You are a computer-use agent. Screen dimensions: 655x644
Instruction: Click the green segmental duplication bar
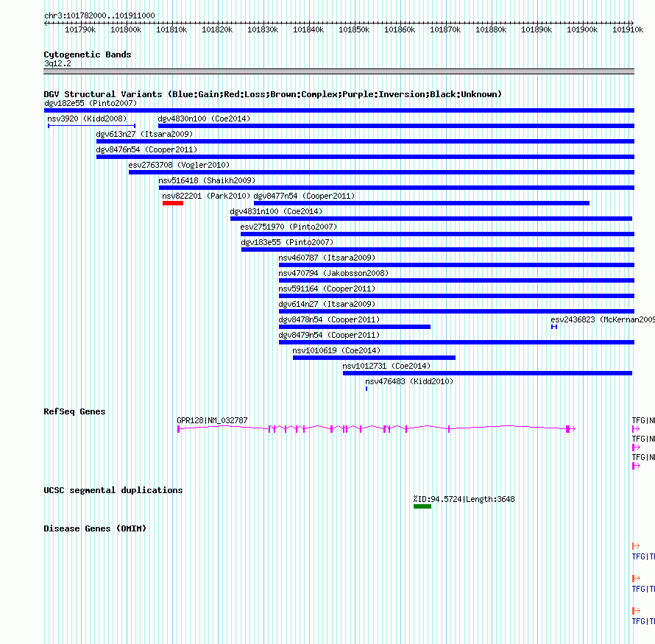click(x=422, y=506)
